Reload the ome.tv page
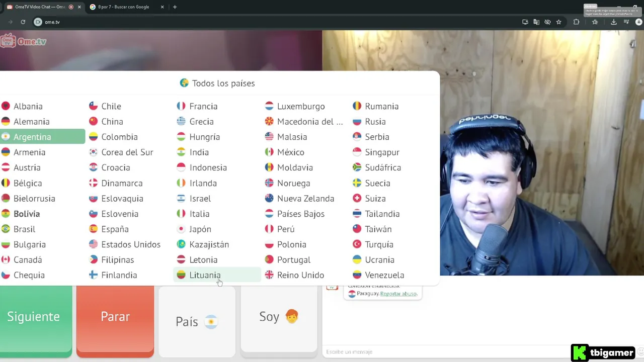Screen dimensions: 644x362 (23, 22)
